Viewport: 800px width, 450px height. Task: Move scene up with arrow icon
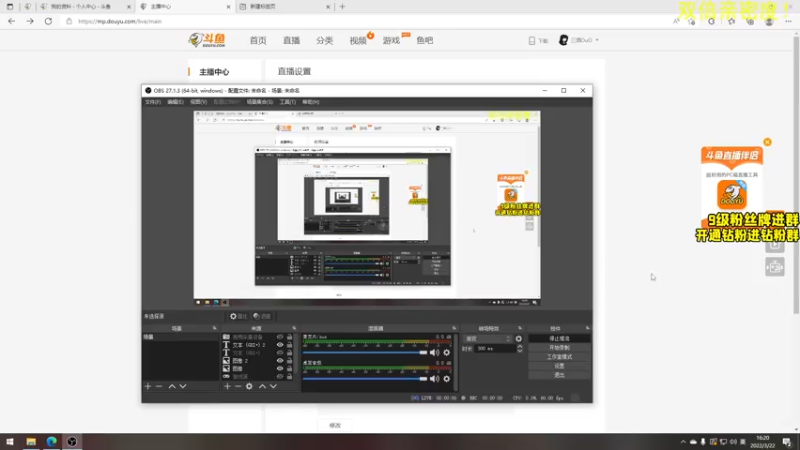point(172,386)
